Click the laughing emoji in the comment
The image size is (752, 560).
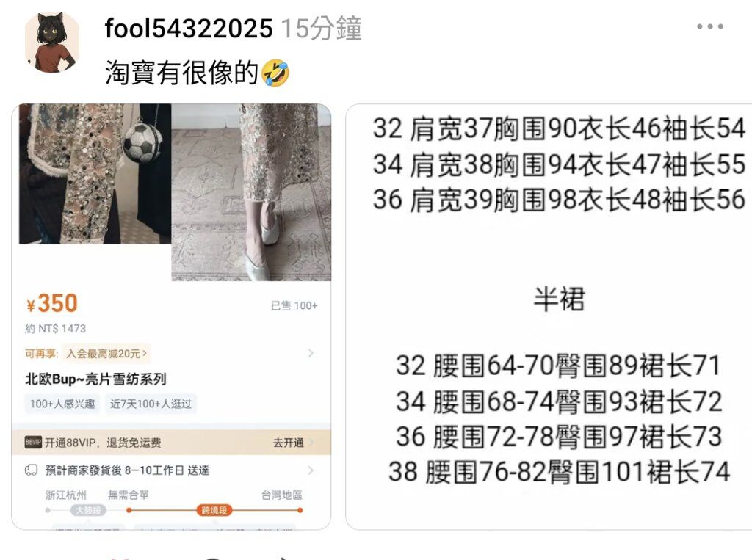coord(276,73)
